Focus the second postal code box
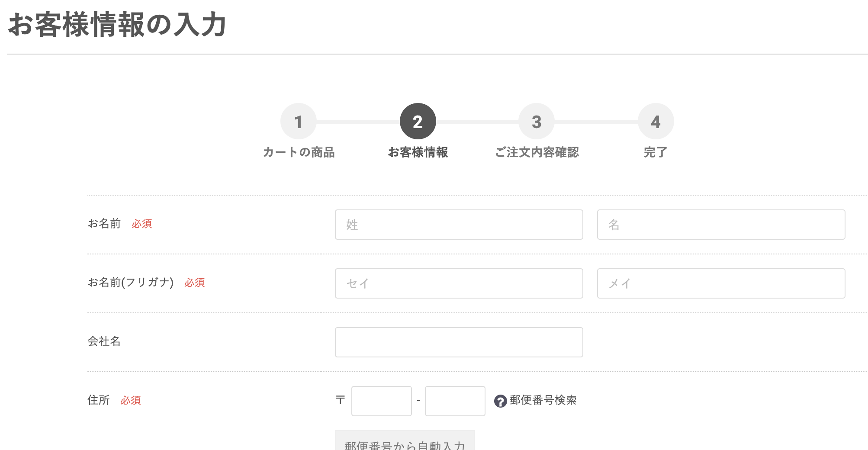Screen dimensions: 868x450 point(455,401)
